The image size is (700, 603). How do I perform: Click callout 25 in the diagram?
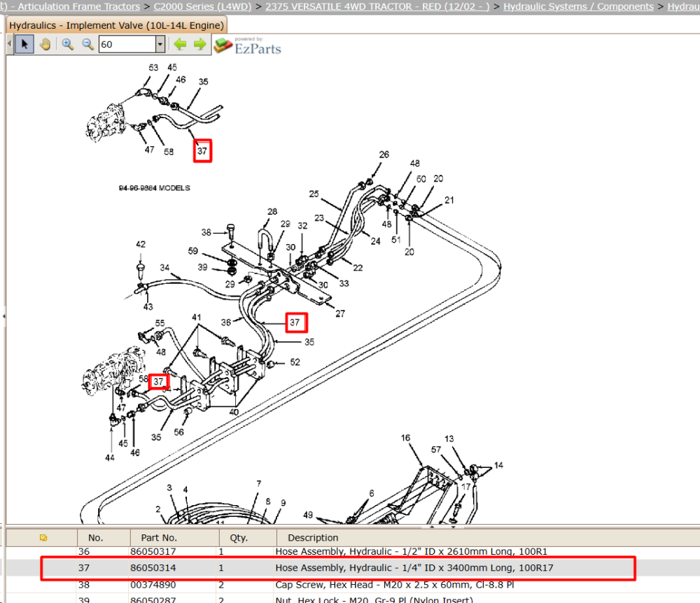click(314, 194)
